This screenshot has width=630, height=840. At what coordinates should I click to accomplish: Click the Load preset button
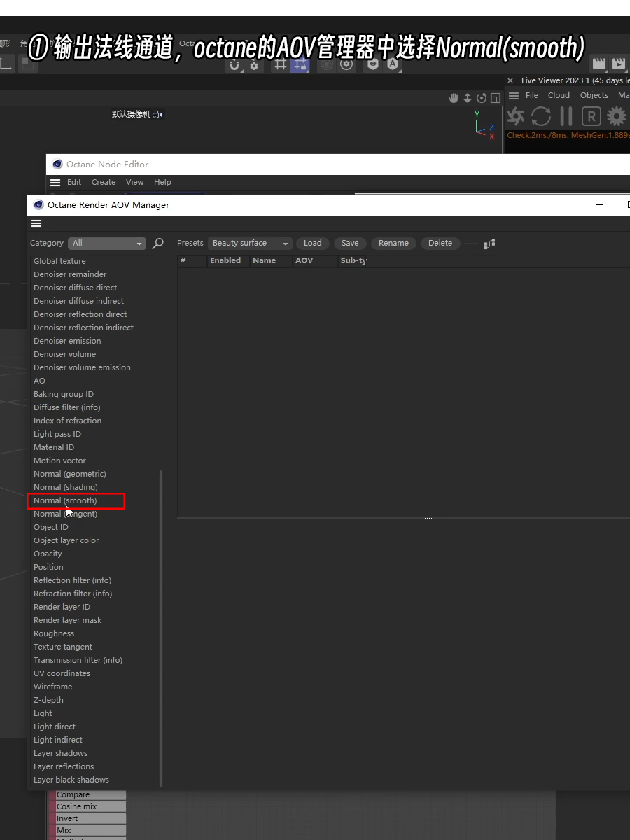[313, 244]
